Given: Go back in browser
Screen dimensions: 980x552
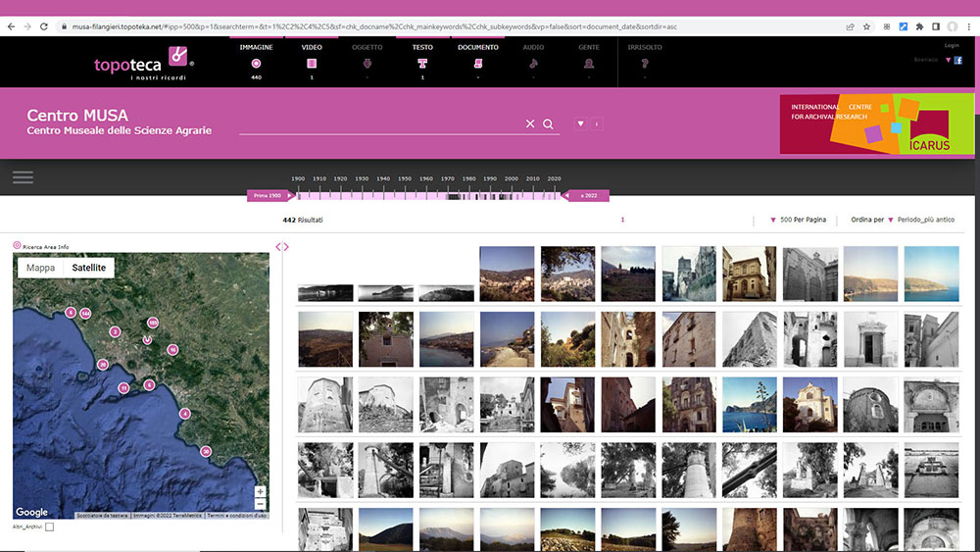Looking at the screenshot, I should click(x=11, y=26).
